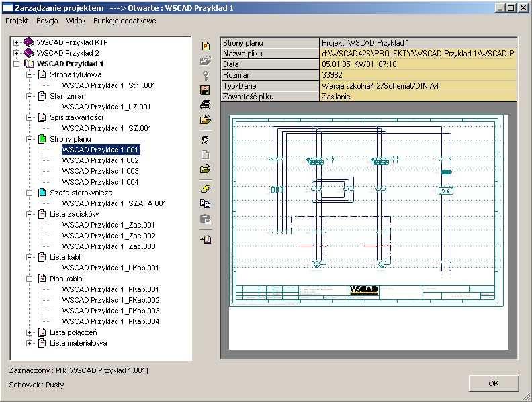
Task: Click the folder with back-arrow icon below printer
Action: [x=206, y=119]
